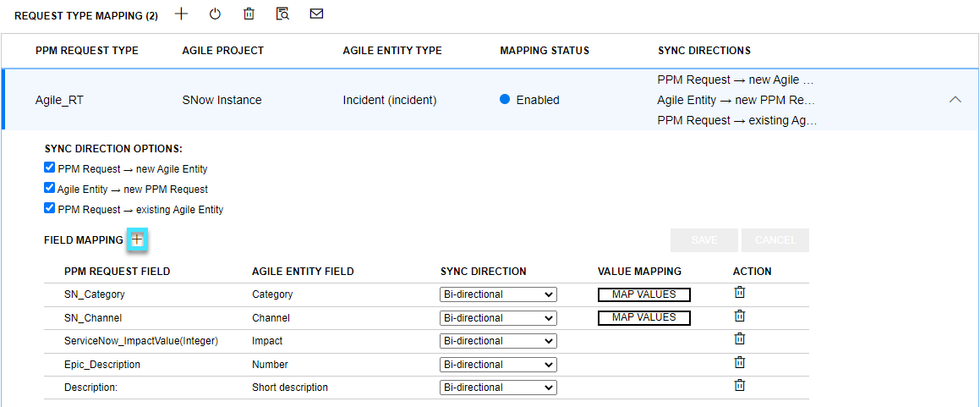
Task: Delete the Epic_Description field mapping
Action: click(x=739, y=363)
